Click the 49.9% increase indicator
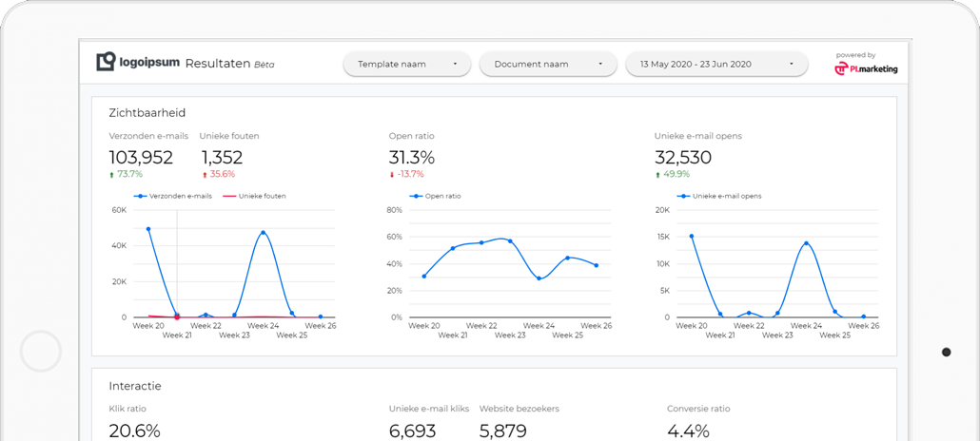The image size is (980, 441). (672, 174)
